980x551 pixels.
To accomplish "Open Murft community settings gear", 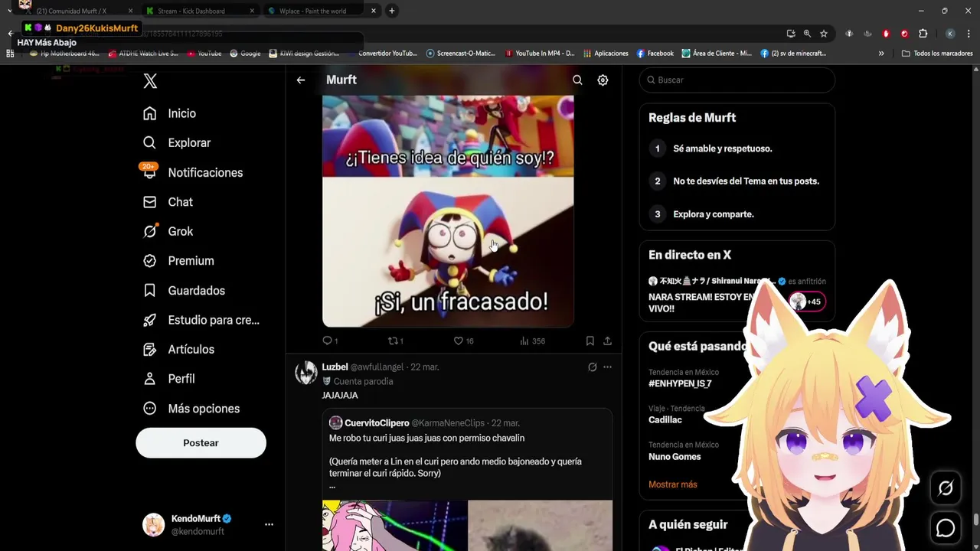I will click(603, 80).
